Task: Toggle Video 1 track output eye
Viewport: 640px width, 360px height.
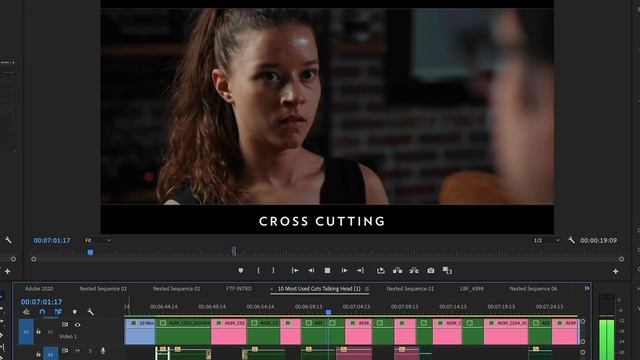Action: coord(78,325)
